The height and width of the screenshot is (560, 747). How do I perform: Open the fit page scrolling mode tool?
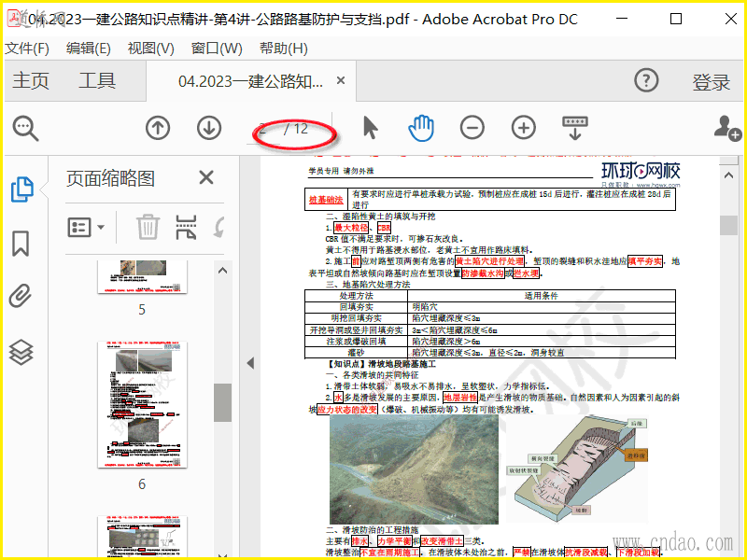(575, 128)
